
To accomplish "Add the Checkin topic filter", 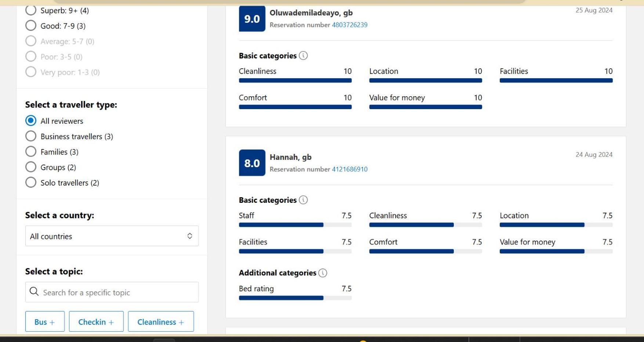I will click(x=96, y=321).
